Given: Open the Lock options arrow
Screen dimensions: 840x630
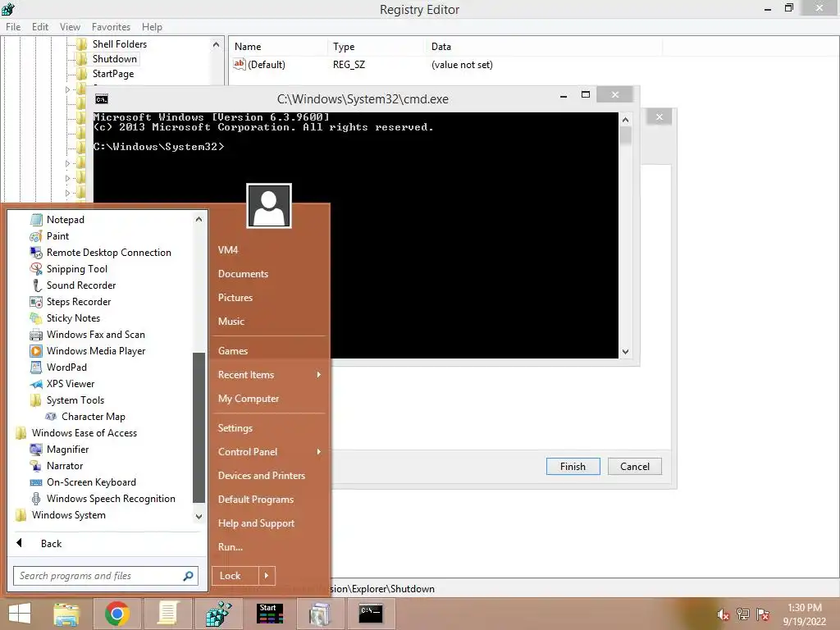Looking at the screenshot, I should pyautogui.click(x=267, y=576).
